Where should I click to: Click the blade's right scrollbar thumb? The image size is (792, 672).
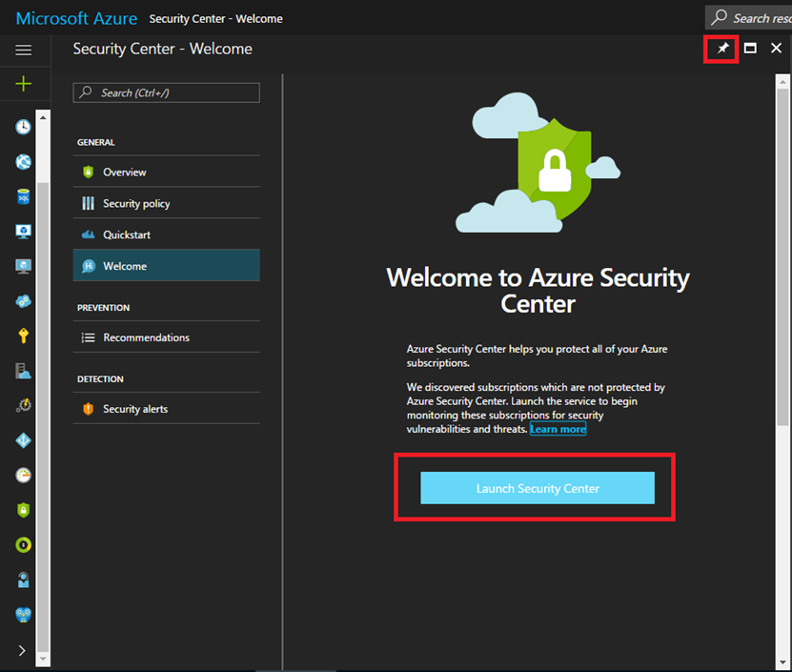[782, 256]
